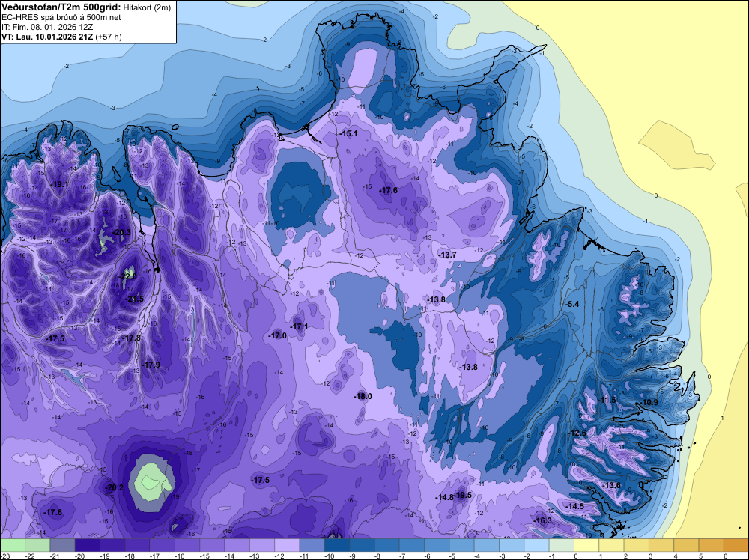The height and width of the screenshot is (560, 749).
Task: Click the -14.5 temperature value
Action: pyautogui.click(x=575, y=506)
